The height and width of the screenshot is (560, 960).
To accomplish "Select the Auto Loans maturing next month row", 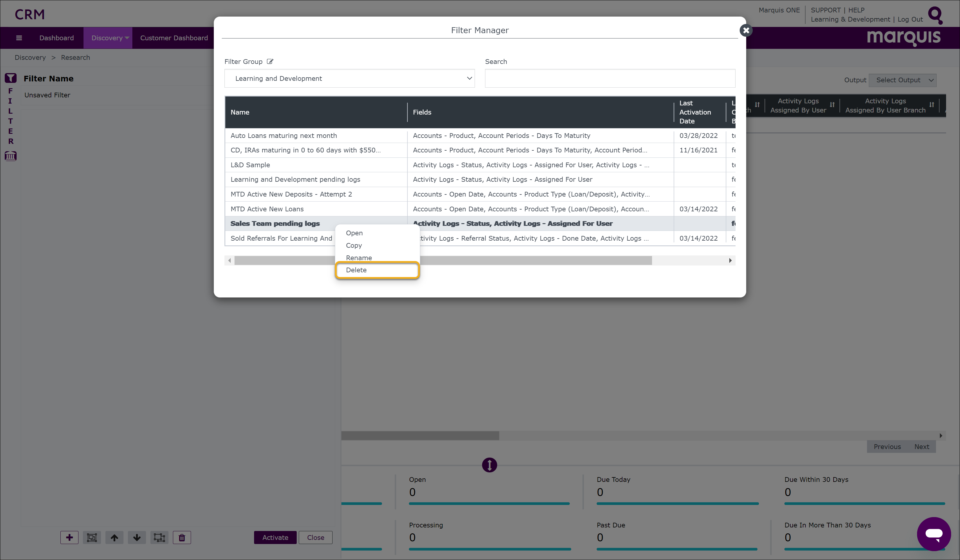I will pyautogui.click(x=480, y=136).
